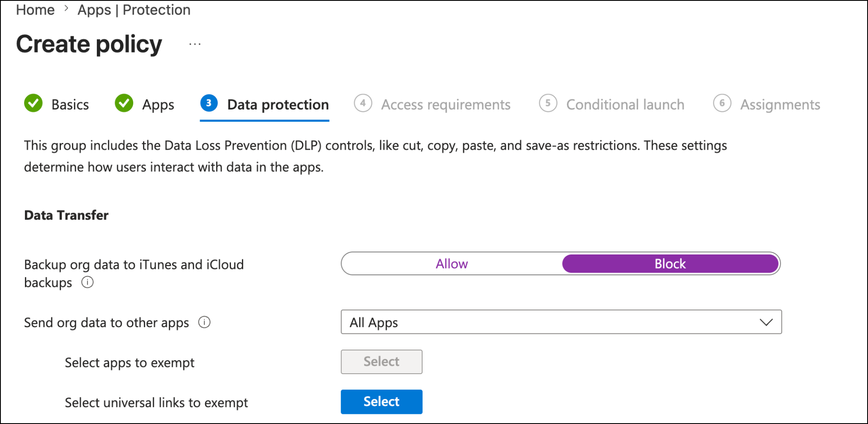The width and height of the screenshot is (868, 424).
Task: Open the All Apps dropdown
Action: point(561,322)
